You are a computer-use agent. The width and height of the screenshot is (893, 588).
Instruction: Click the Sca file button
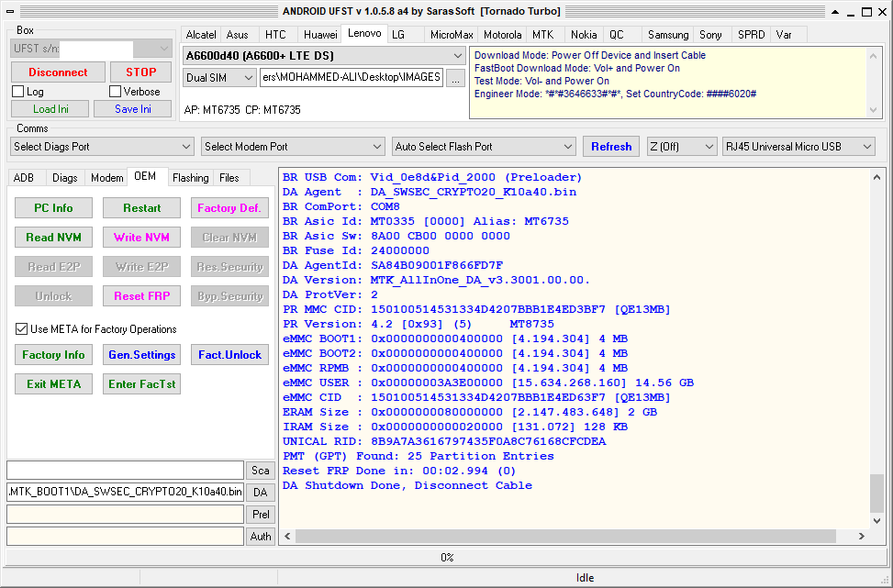[261, 471]
